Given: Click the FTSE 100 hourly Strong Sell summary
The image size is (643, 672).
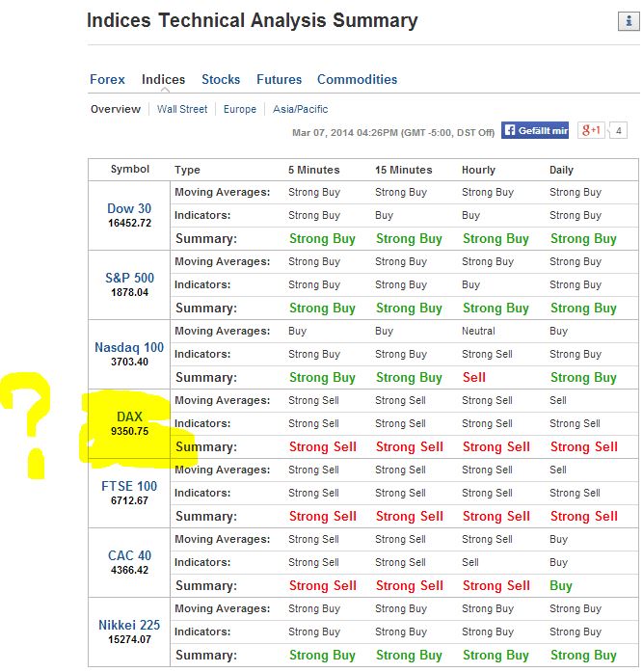Looking at the screenshot, I should click(496, 516).
